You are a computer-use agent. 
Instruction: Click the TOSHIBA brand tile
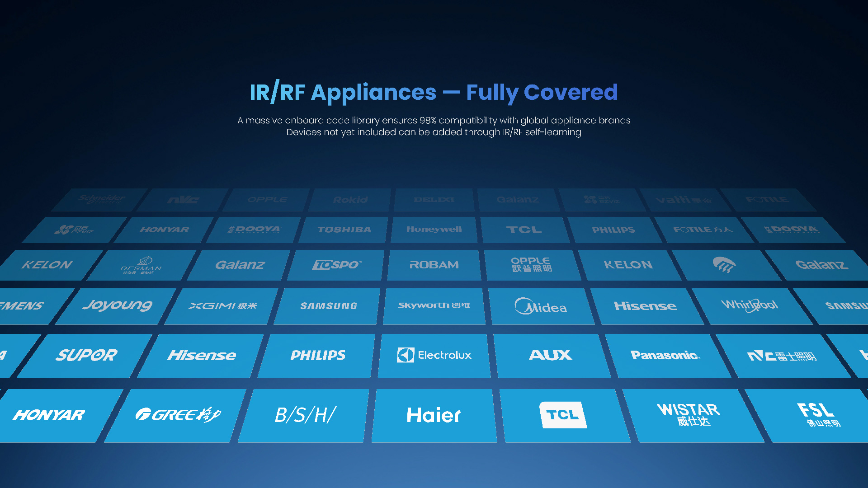[x=344, y=230]
